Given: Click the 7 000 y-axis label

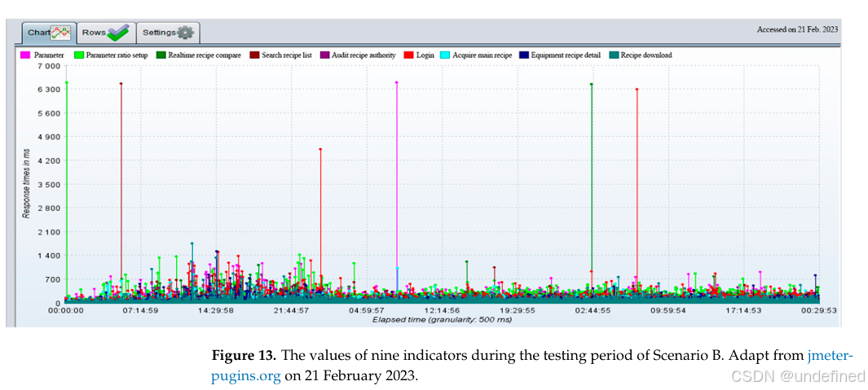Looking at the screenshot, I should pos(49,66).
